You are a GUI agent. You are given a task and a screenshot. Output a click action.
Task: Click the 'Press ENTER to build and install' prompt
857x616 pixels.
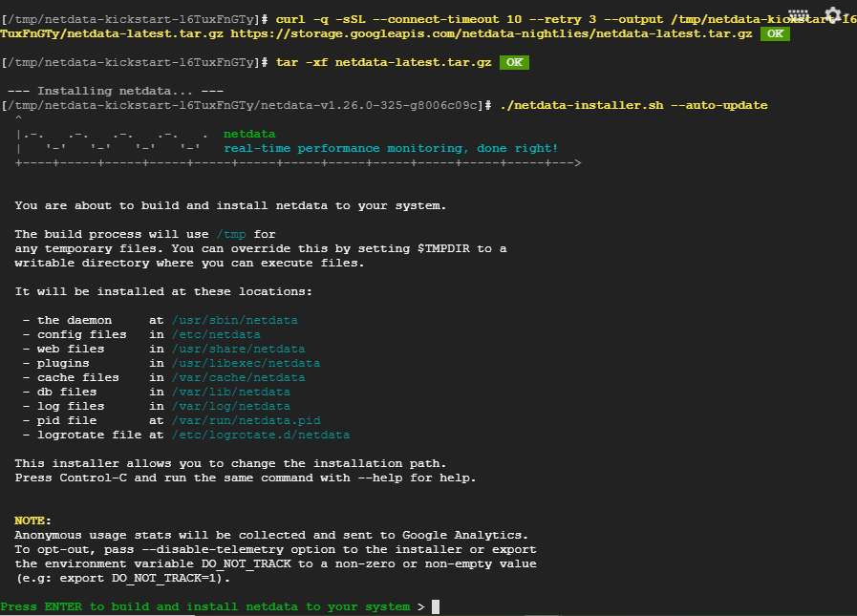pos(205,606)
